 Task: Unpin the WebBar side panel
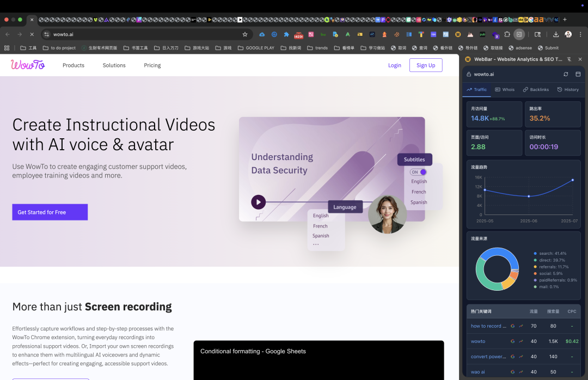coord(569,59)
